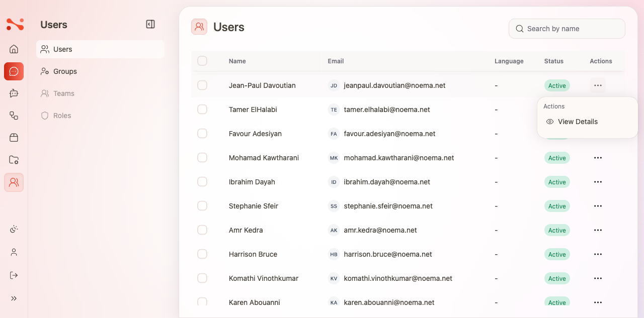Click the search magnifier icon
Viewport: 644px width, 318px height.
pos(520,29)
